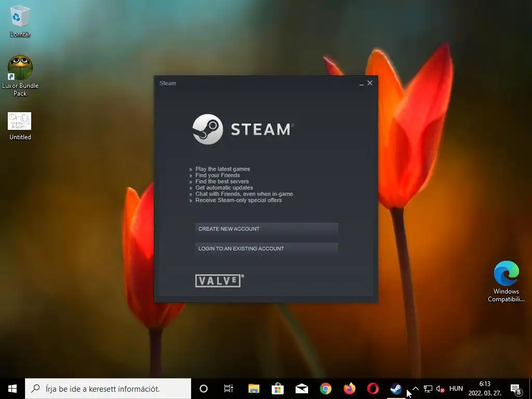This screenshot has width=532, height=399.
Task: Launch Google Chrome from the taskbar
Action: (x=325, y=389)
